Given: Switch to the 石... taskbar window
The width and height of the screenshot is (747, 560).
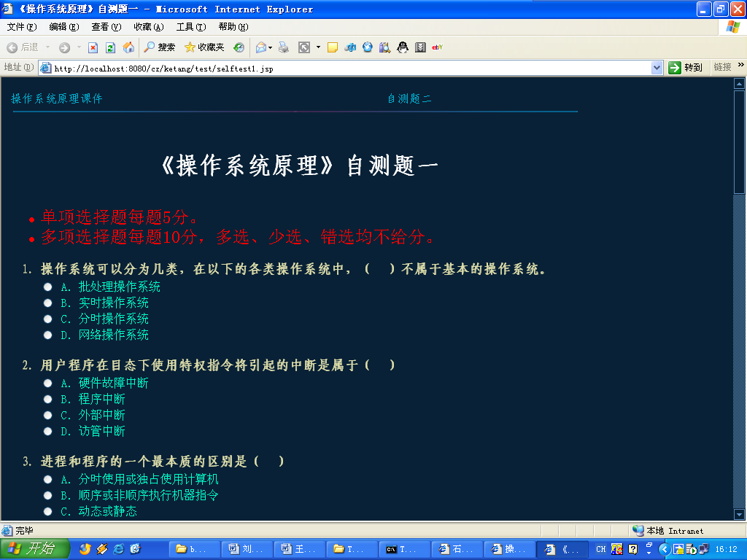Looking at the screenshot, I should (457, 549).
